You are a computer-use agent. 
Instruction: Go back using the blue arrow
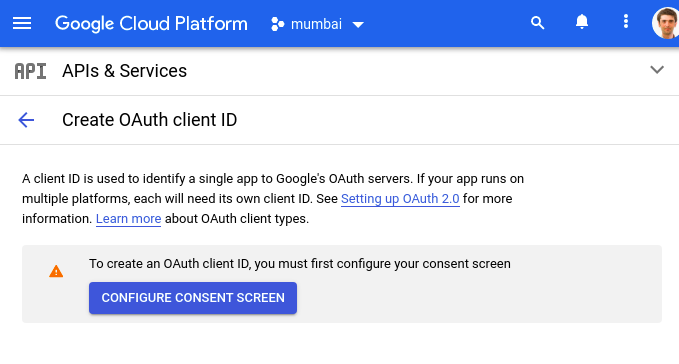[x=26, y=120]
